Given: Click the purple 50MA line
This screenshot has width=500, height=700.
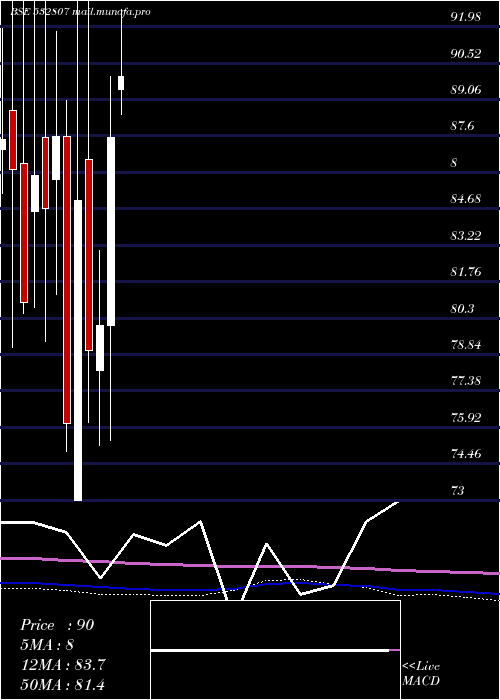Looking at the screenshot, I should click(x=250, y=567).
